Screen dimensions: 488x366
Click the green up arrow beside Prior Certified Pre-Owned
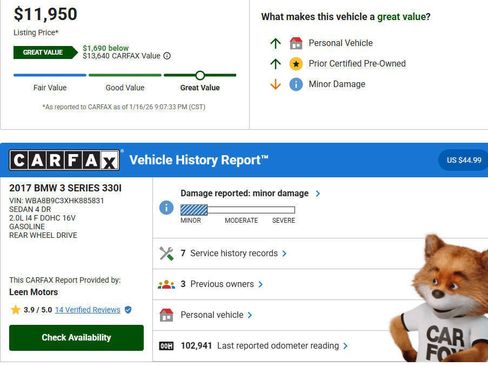coord(275,64)
